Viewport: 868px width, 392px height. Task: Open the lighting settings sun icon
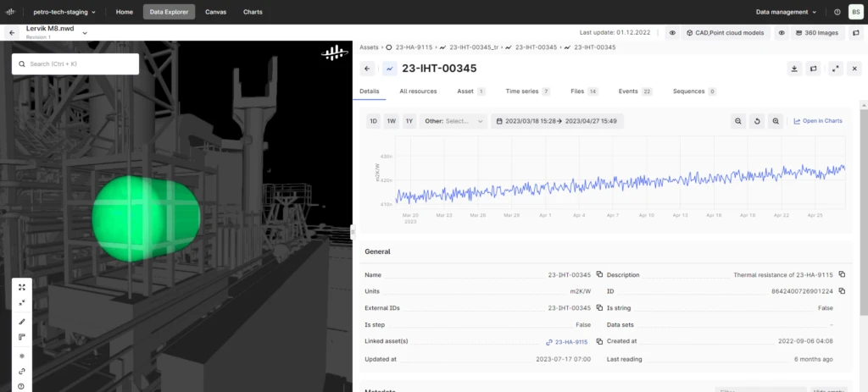click(x=22, y=356)
